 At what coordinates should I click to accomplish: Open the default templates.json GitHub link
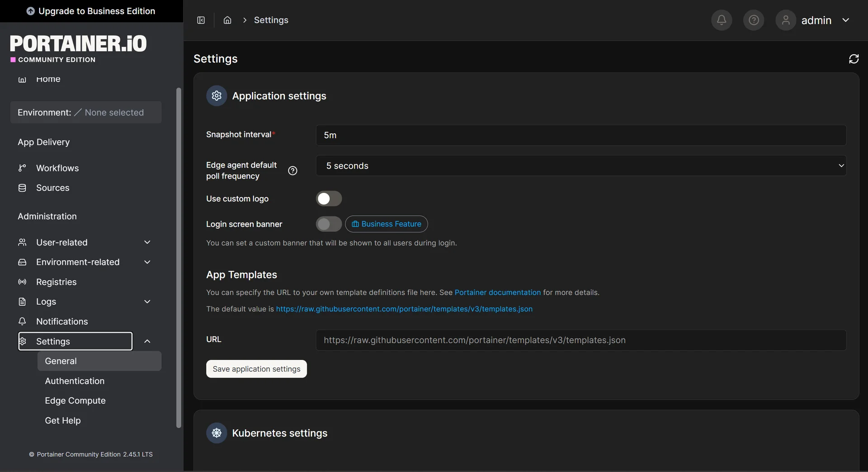tap(404, 309)
